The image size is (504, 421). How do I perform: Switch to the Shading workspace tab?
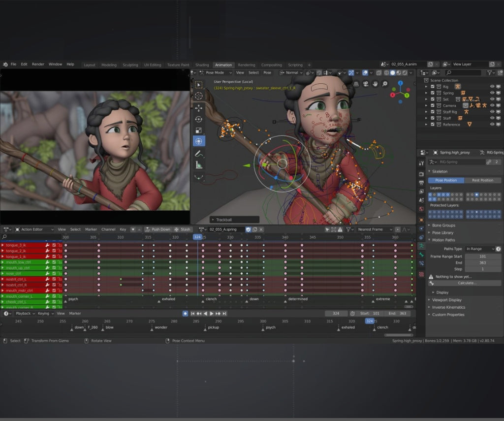point(202,65)
